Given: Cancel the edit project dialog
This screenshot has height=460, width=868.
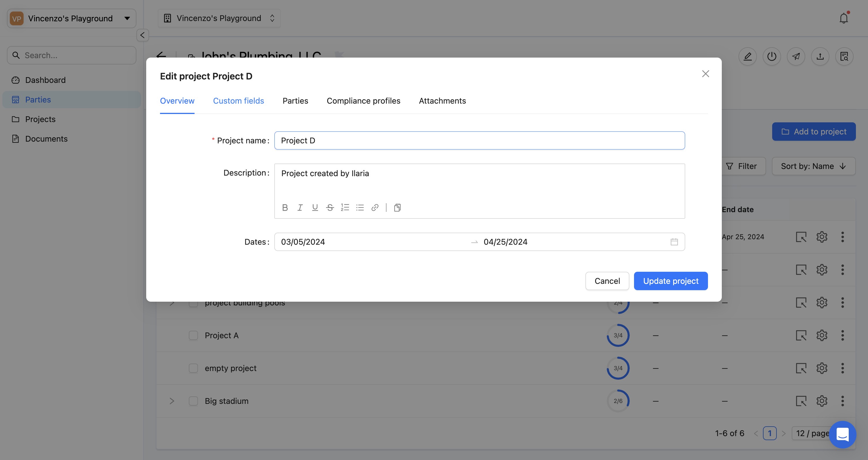Looking at the screenshot, I should [x=607, y=281].
